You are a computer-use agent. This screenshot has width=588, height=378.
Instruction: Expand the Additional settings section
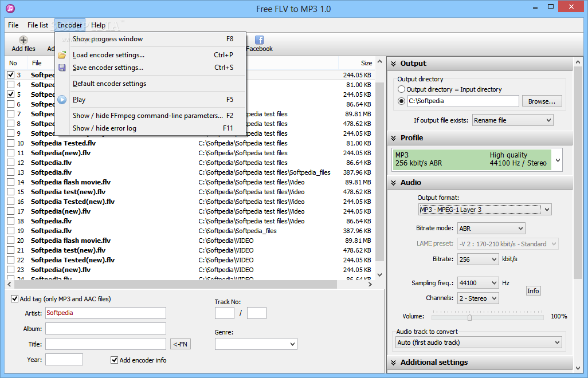coord(393,363)
